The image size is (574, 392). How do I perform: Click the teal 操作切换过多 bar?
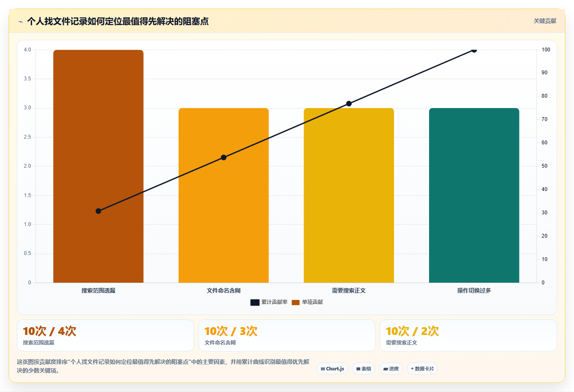tap(474, 195)
